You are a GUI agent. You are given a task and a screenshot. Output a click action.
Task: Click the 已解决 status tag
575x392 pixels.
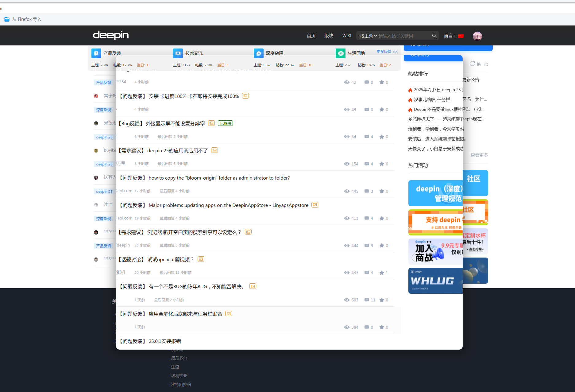[226, 123]
